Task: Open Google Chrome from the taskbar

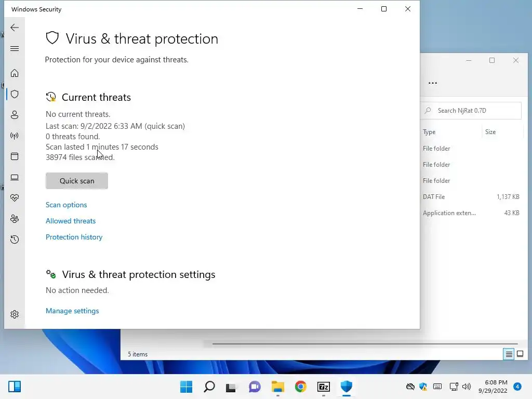Action: point(301,387)
